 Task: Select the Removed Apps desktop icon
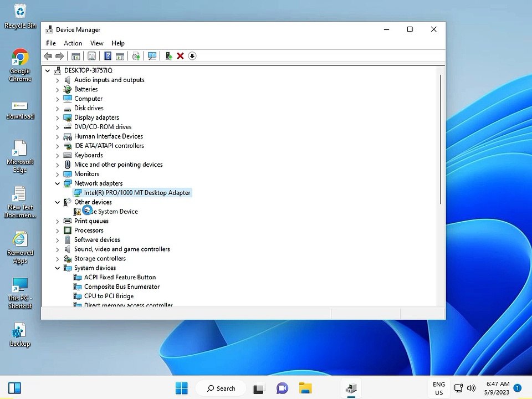click(20, 248)
